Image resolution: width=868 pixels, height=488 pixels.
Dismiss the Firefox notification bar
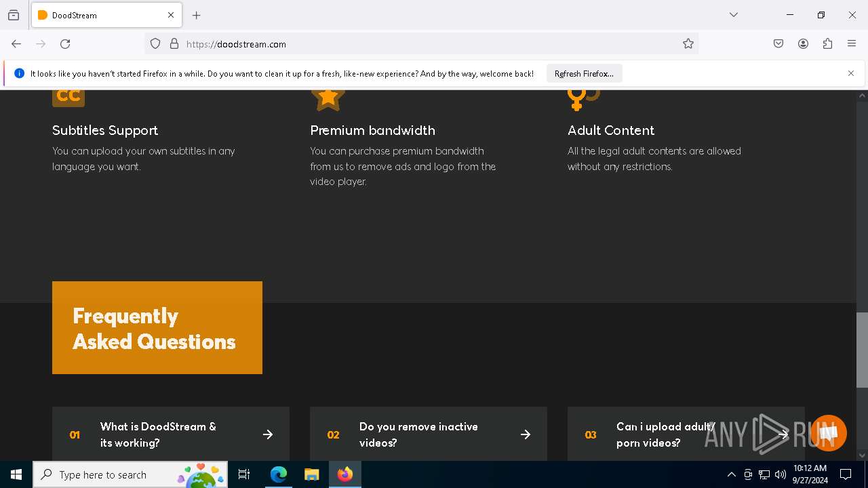[851, 73]
